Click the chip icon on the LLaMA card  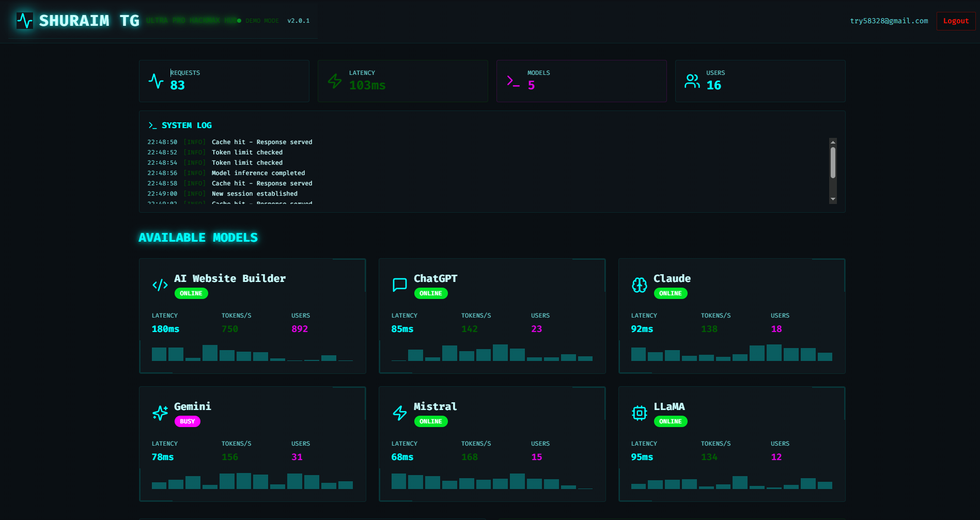click(639, 413)
